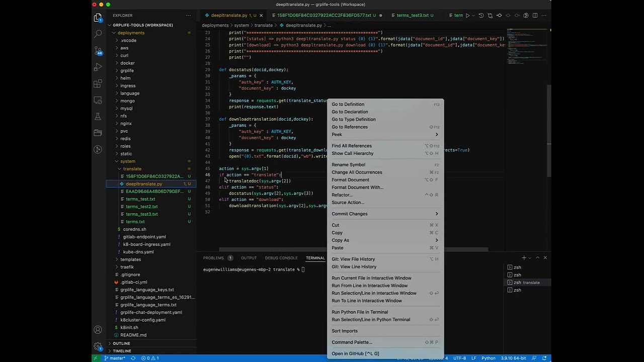
Task: Open run options dropdown beside play button
Action: pyautogui.click(x=473, y=16)
